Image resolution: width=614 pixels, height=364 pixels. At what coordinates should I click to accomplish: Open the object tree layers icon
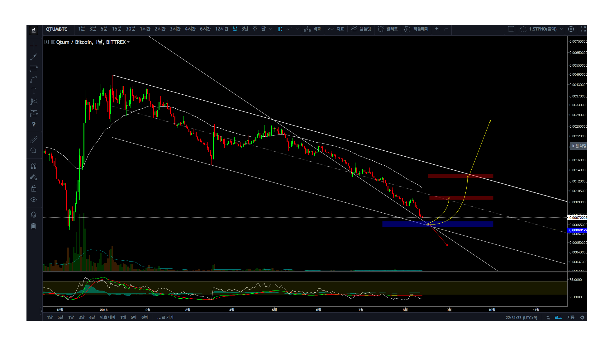click(34, 215)
